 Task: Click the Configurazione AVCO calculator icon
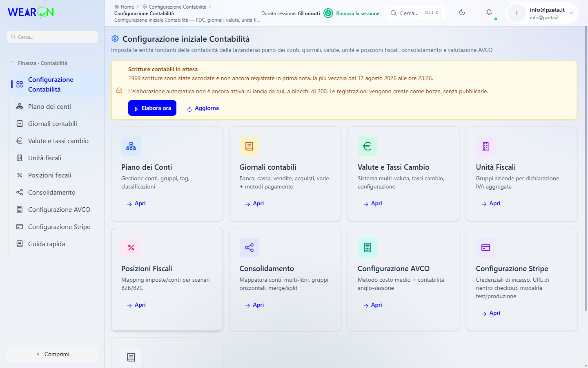click(367, 247)
